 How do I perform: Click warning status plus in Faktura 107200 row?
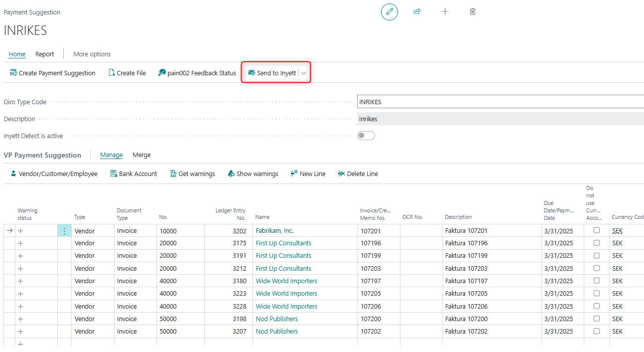point(20,319)
